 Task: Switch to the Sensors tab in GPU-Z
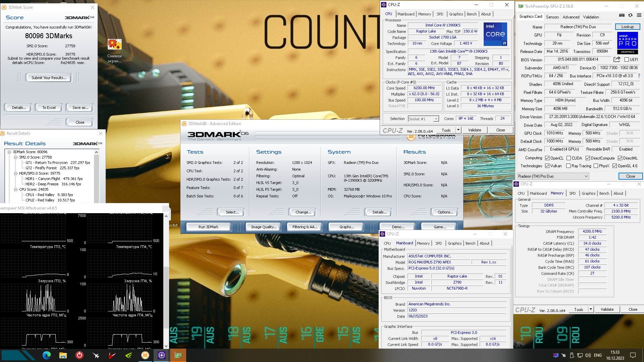(552, 17)
